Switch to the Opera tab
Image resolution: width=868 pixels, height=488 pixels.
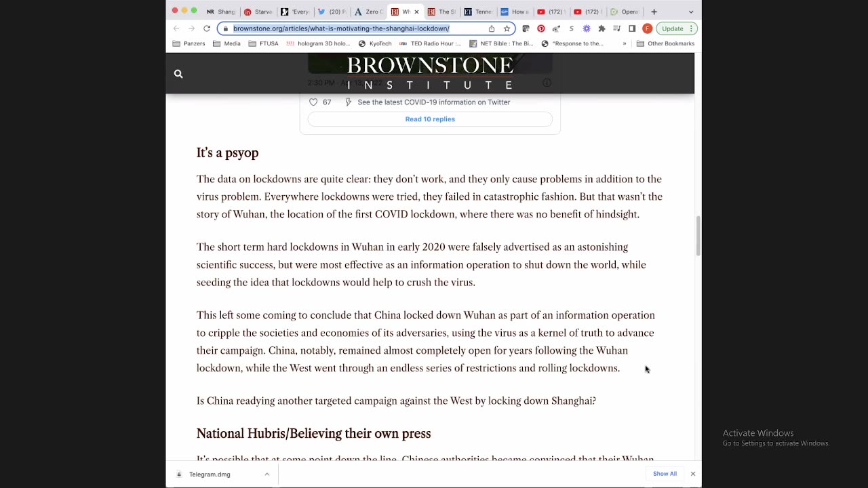pos(625,12)
